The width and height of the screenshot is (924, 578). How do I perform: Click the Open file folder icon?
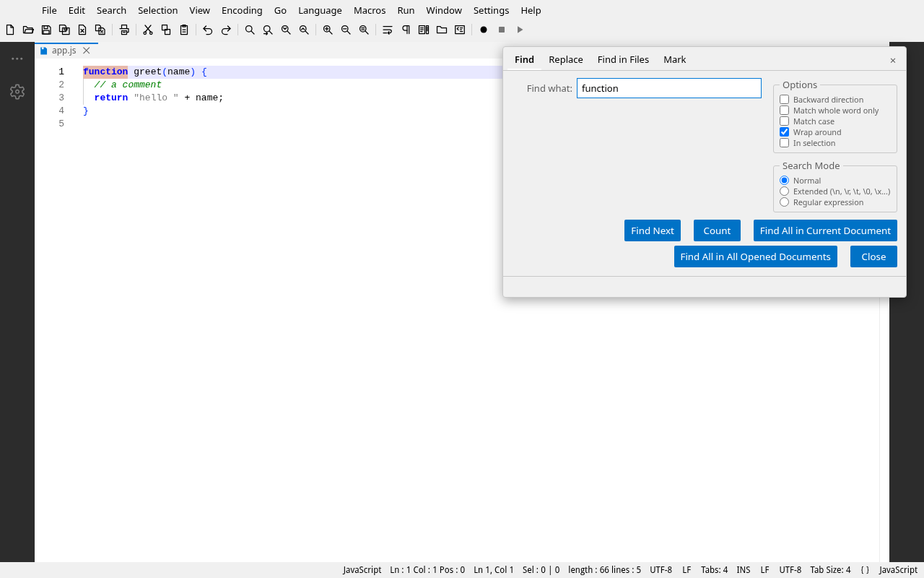[x=28, y=30]
